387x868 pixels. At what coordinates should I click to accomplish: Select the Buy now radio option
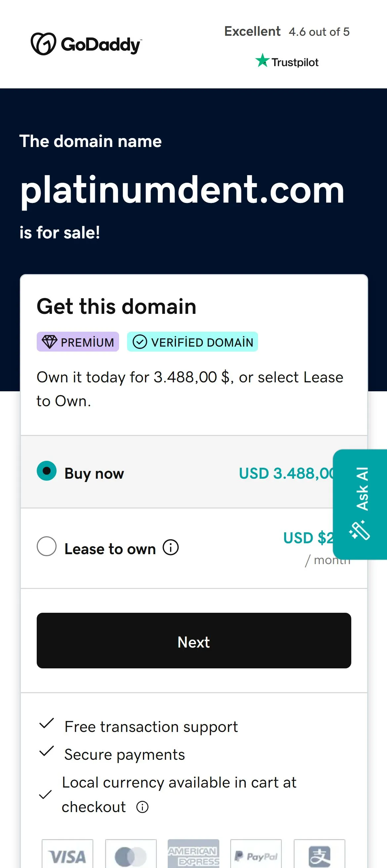tap(47, 471)
